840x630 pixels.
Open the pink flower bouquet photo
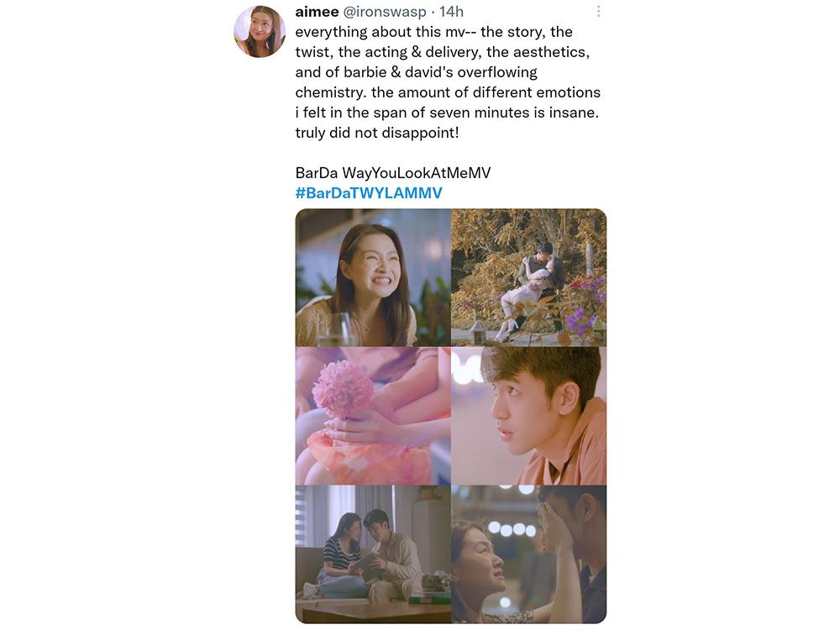tap(373, 416)
